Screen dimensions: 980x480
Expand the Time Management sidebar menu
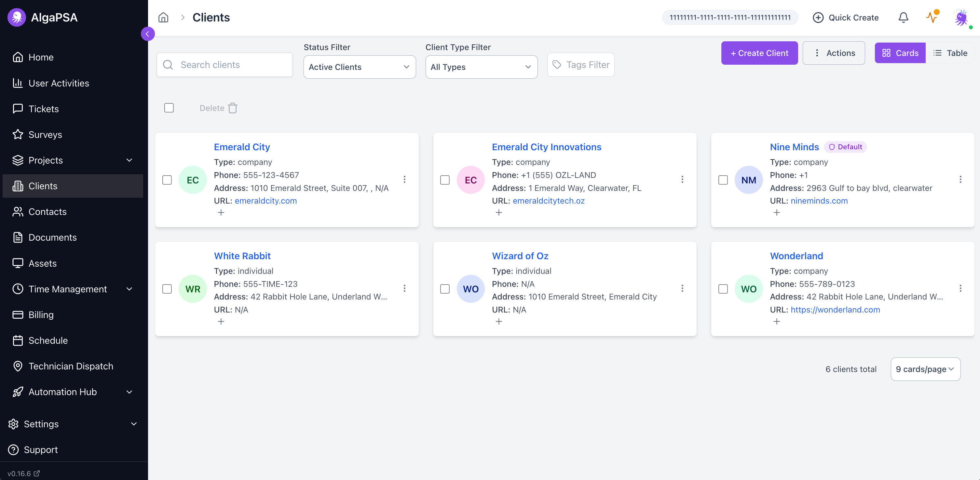pyautogui.click(x=68, y=289)
